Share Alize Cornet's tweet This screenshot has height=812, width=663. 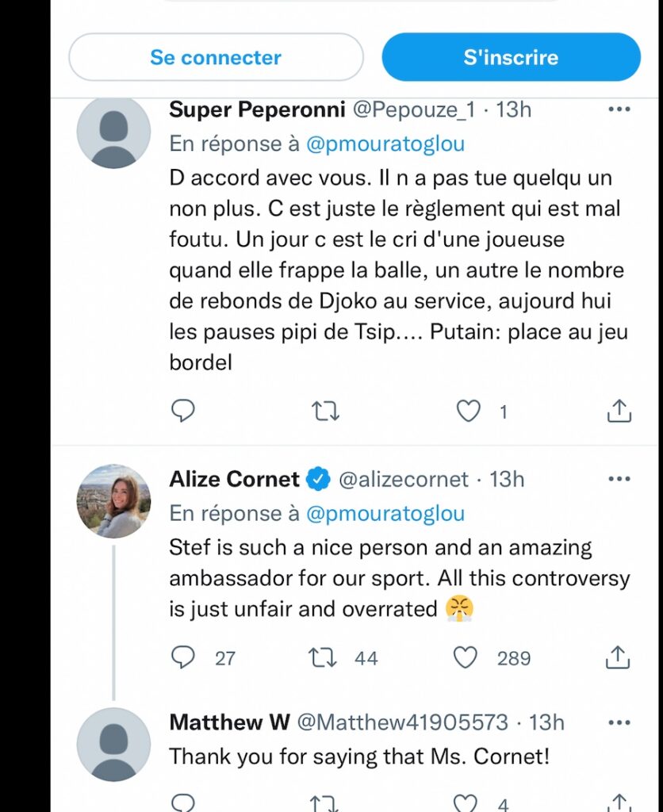point(619,657)
